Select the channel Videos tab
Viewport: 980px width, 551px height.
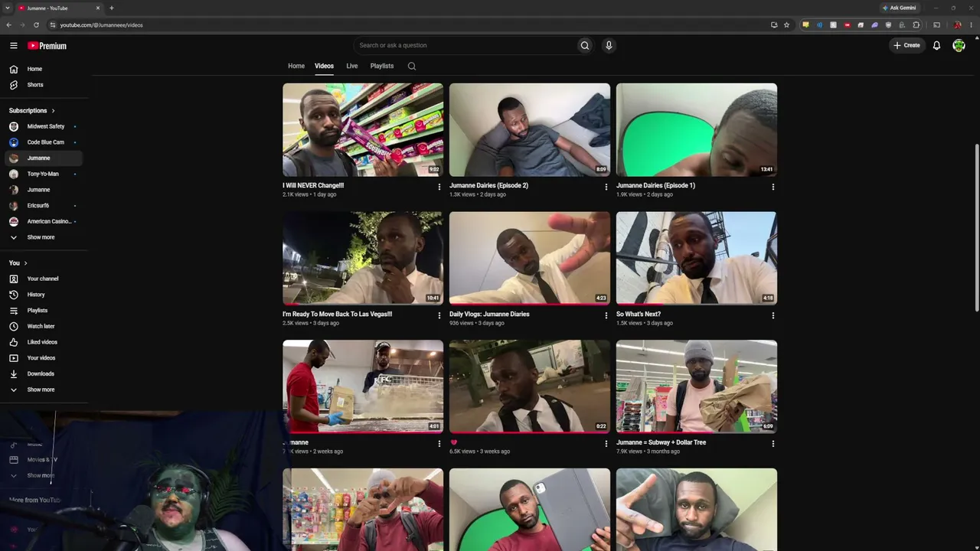(x=324, y=66)
